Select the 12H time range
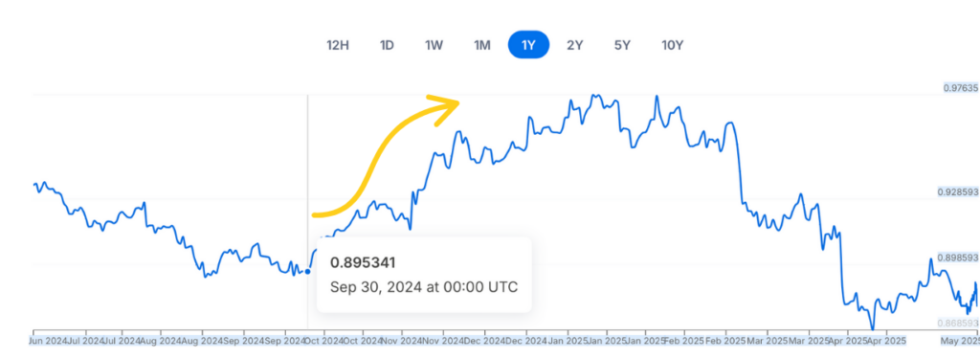 338,46
